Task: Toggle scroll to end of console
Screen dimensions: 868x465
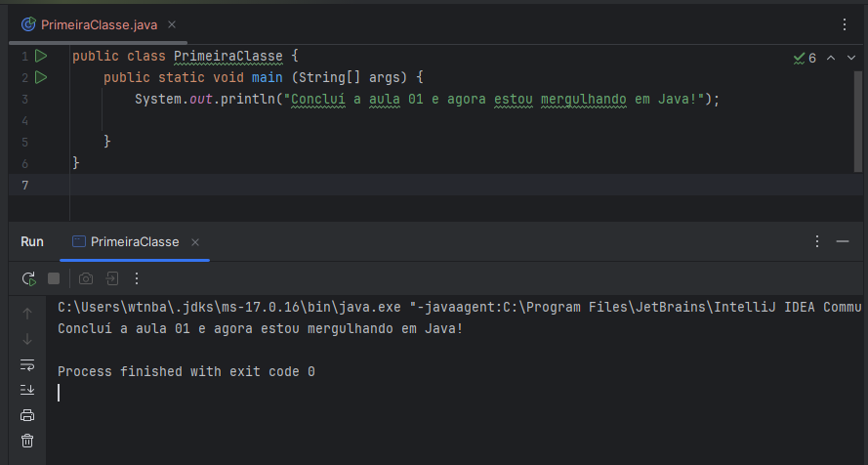Action: click(27, 390)
